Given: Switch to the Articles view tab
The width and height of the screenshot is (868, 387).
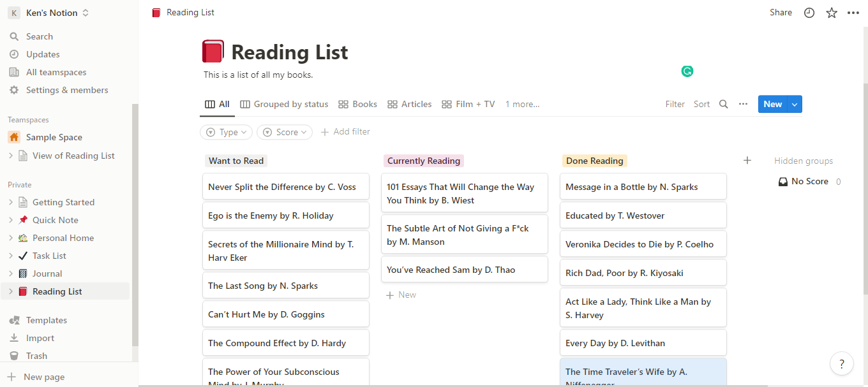Looking at the screenshot, I should (x=410, y=104).
